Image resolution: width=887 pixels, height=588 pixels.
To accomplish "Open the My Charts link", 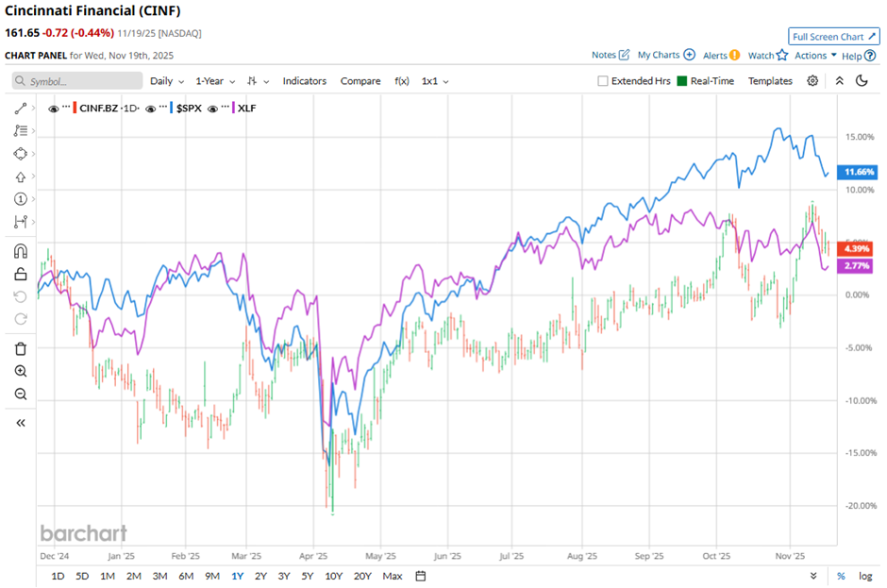I will (666, 56).
